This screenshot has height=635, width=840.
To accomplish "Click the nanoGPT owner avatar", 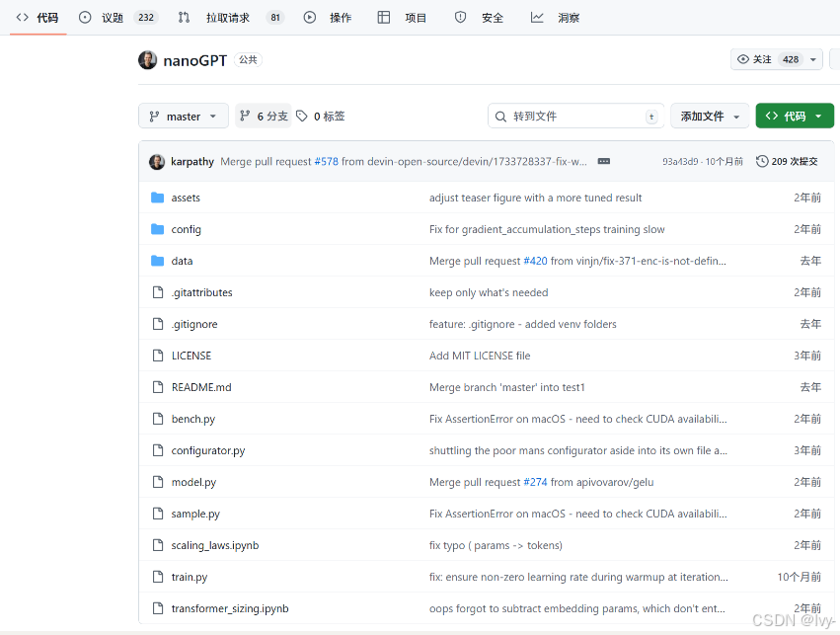I will pyautogui.click(x=147, y=60).
